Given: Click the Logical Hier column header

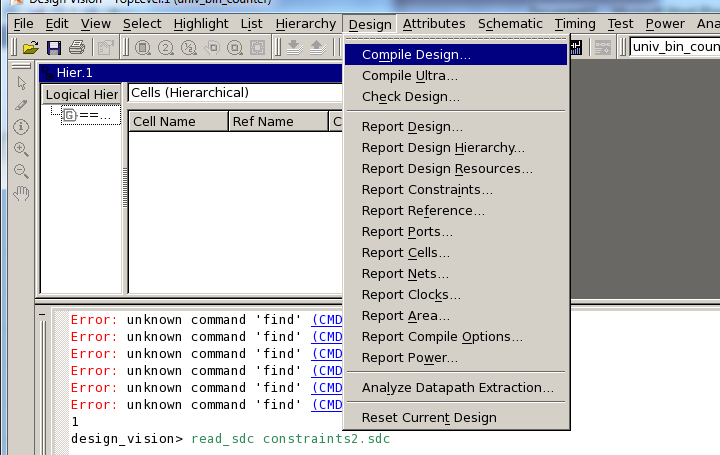Looking at the screenshot, I should tap(82, 95).
